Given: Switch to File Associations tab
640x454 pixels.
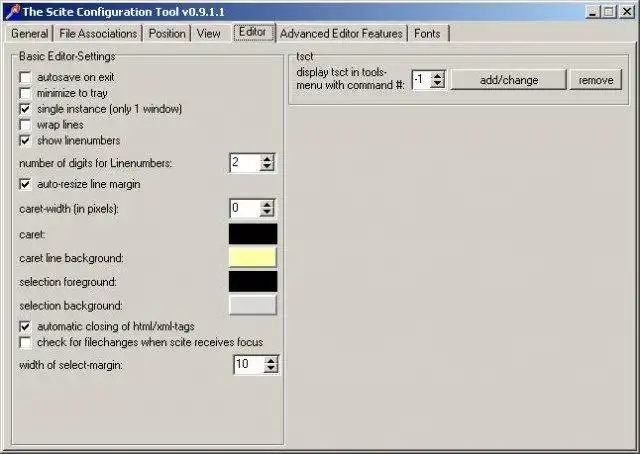Looking at the screenshot, I should (98, 33).
